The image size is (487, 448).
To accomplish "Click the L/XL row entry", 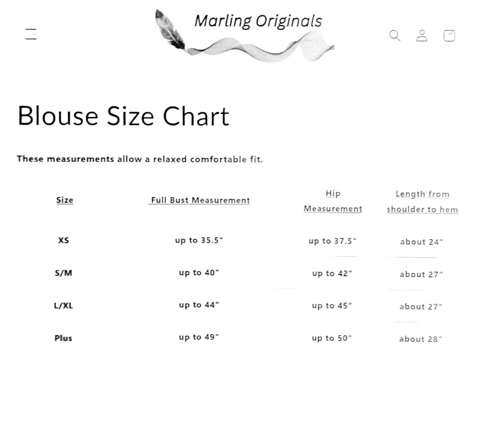I will coord(65,305).
